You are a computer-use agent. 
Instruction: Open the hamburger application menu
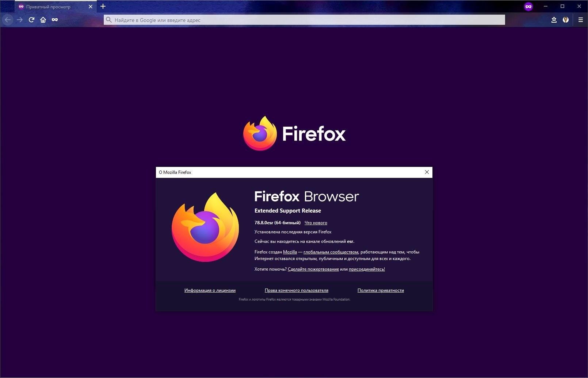580,20
